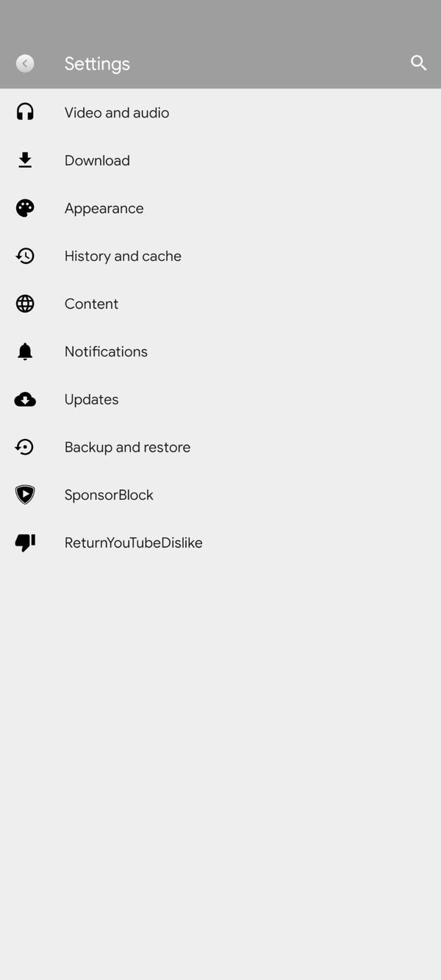The image size is (441, 980).
Task: Open Video and audio settings
Action: [x=117, y=112]
